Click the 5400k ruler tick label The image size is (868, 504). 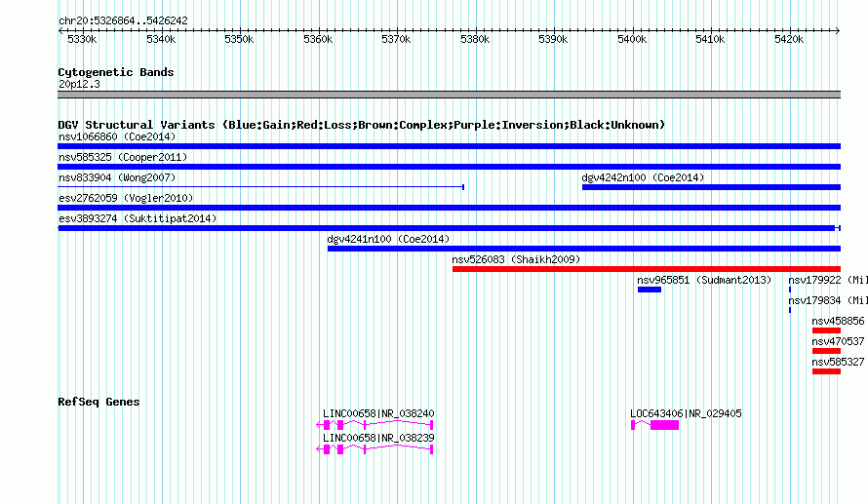point(632,39)
